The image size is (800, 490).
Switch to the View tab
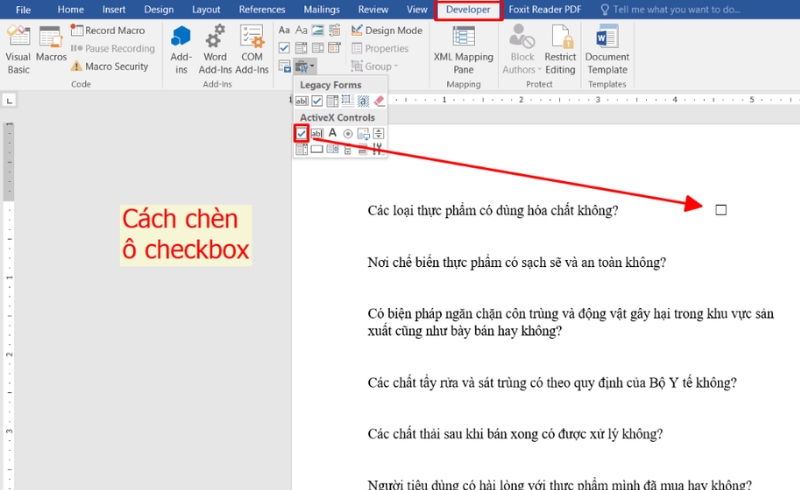(417, 9)
